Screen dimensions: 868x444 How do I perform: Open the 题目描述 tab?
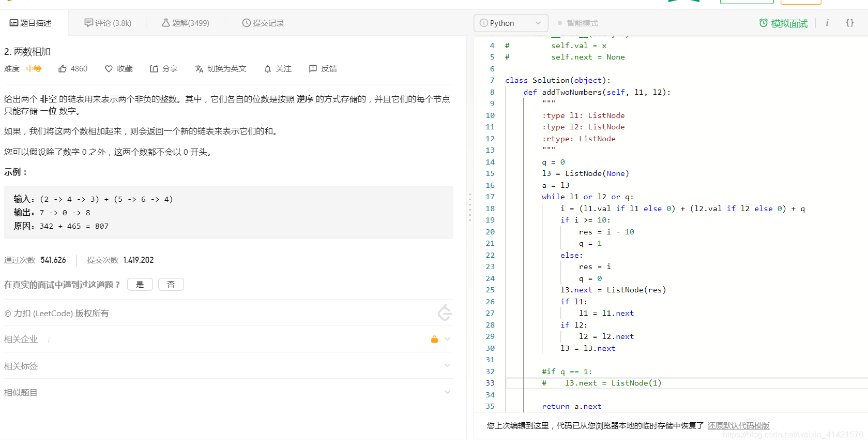click(x=31, y=23)
